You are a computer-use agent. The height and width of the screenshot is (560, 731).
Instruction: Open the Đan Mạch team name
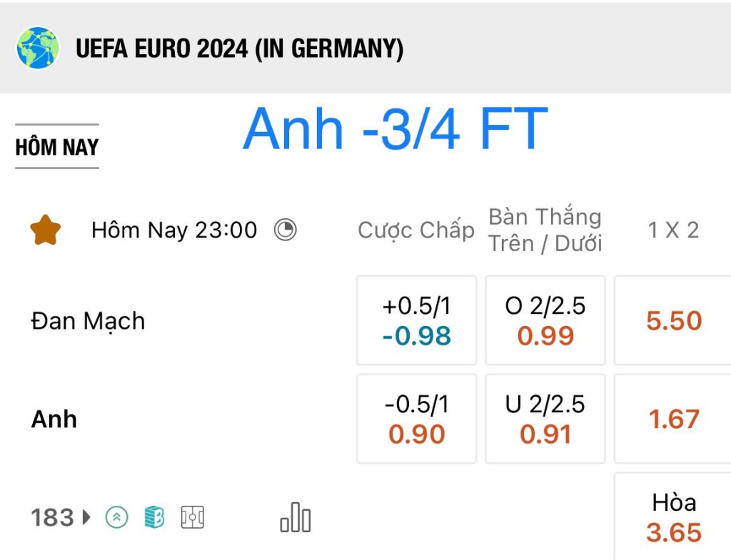tap(88, 321)
